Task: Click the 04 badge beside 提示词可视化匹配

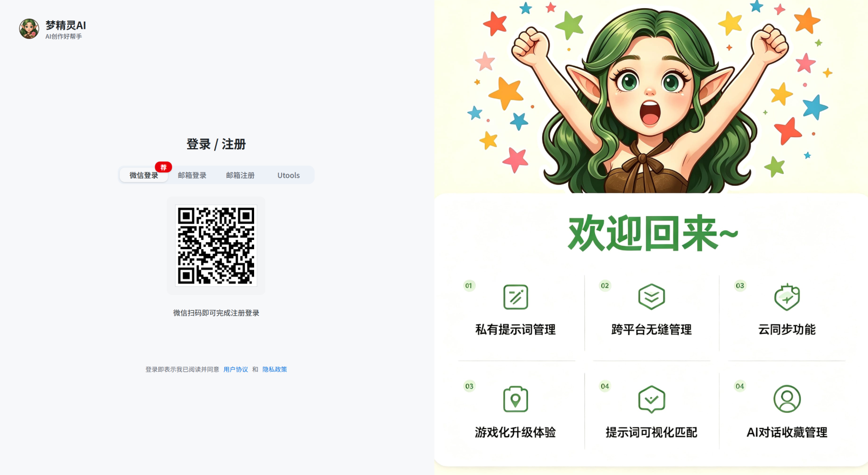Action: tap(605, 386)
